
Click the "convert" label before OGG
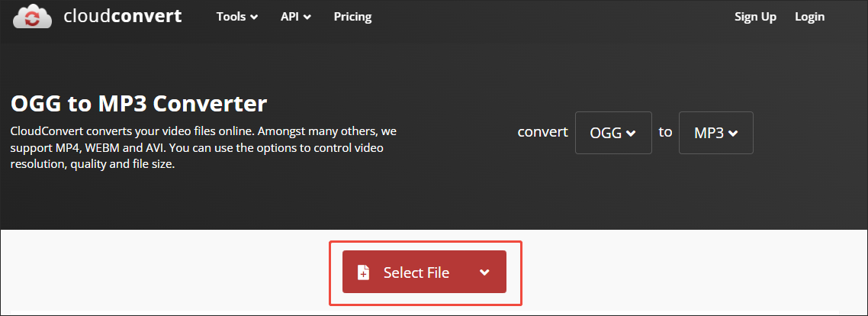pos(542,132)
